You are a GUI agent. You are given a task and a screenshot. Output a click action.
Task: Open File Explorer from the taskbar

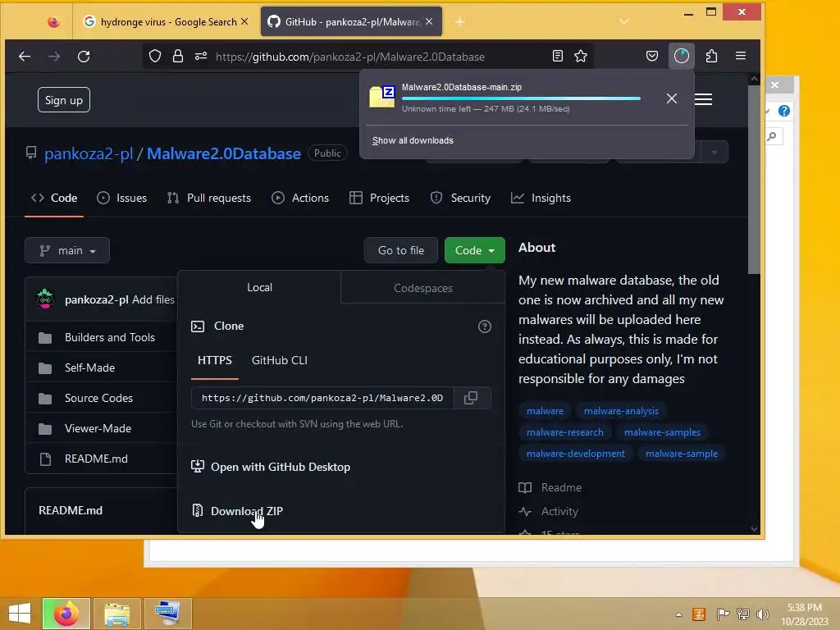(117, 614)
